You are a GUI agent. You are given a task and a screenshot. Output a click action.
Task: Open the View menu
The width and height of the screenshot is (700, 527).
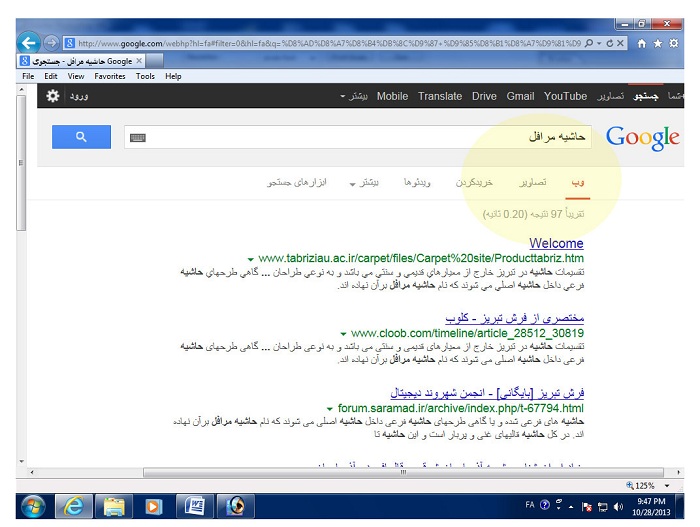point(76,76)
